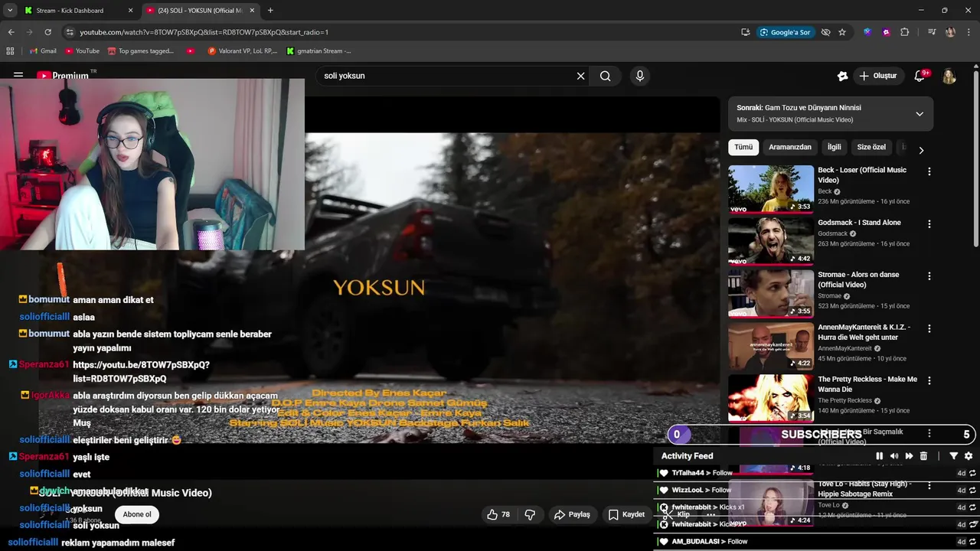Mute Activity Feed alert sound
This screenshot has height=551, width=980.
(x=893, y=456)
